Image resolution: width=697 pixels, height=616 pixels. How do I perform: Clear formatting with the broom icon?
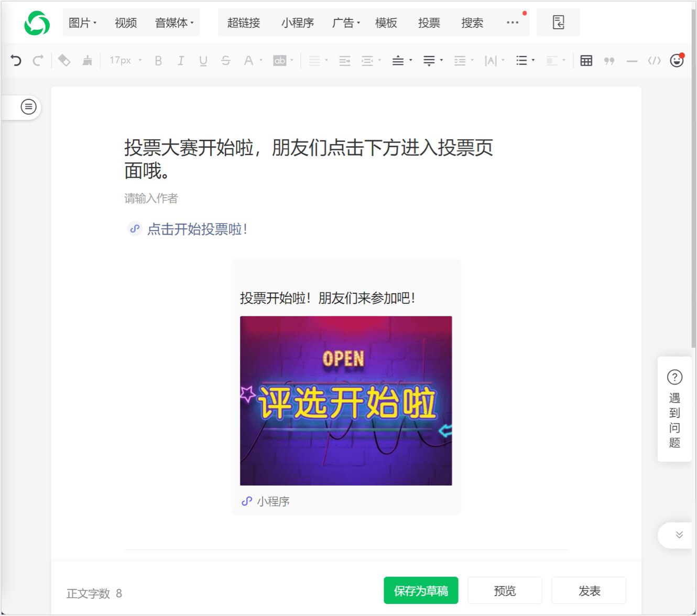point(87,61)
